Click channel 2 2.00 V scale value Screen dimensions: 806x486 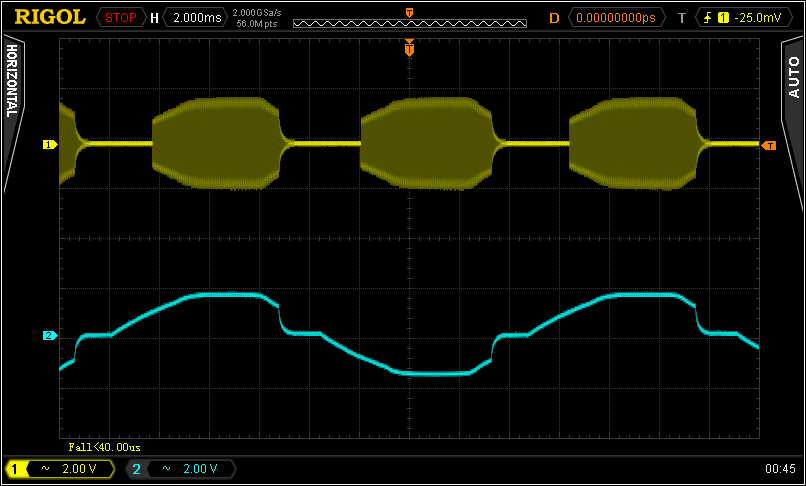point(200,469)
